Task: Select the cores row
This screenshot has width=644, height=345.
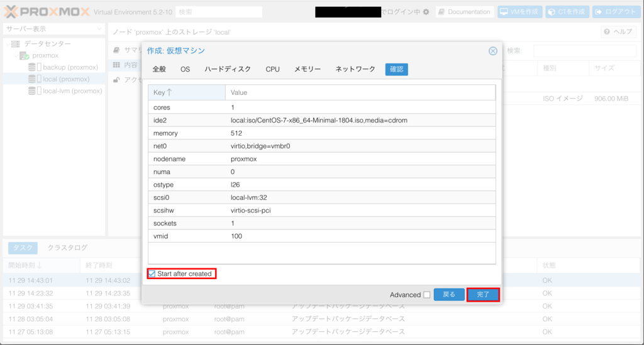Action: tap(322, 107)
